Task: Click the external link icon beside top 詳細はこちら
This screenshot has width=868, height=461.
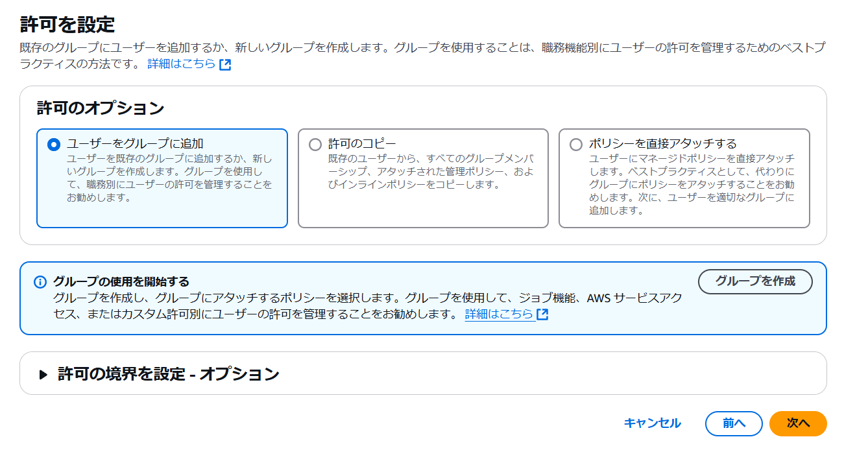Action: coord(225,64)
